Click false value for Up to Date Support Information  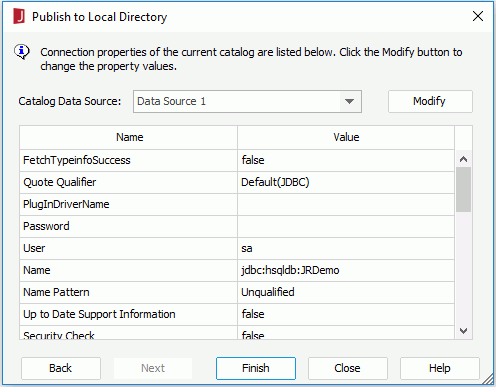point(346,314)
